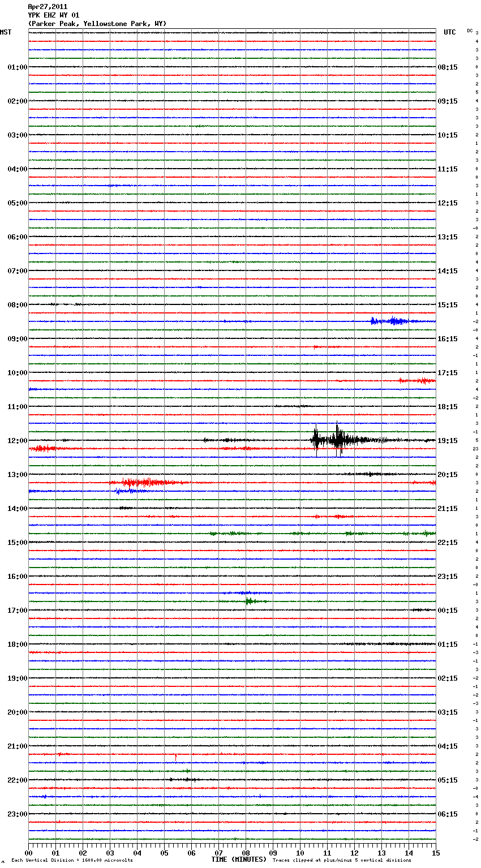Screen dimensions: 481x868
Task: Click the 06:15 UTC time label
Action: pos(448,814)
